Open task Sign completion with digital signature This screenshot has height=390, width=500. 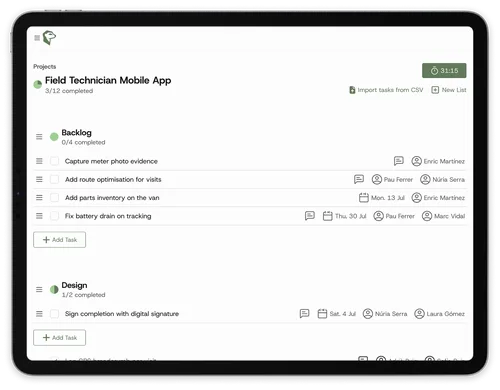(122, 314)
